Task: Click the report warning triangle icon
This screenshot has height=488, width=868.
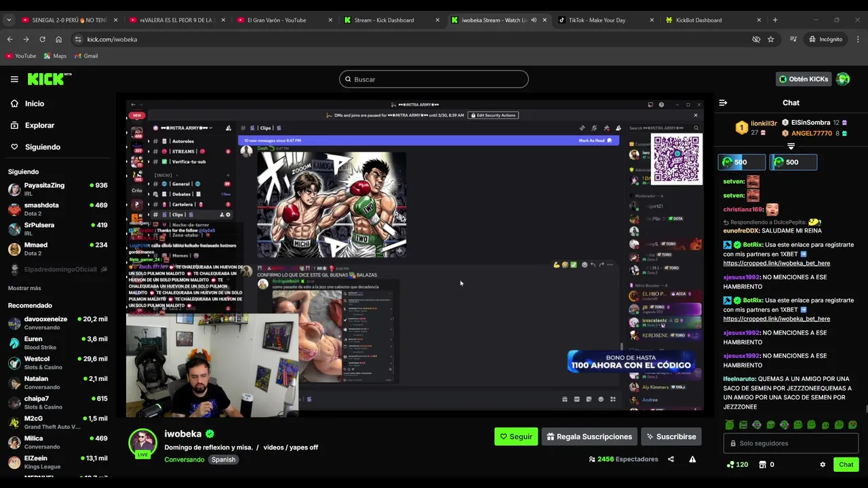Action: coord(692,459)
